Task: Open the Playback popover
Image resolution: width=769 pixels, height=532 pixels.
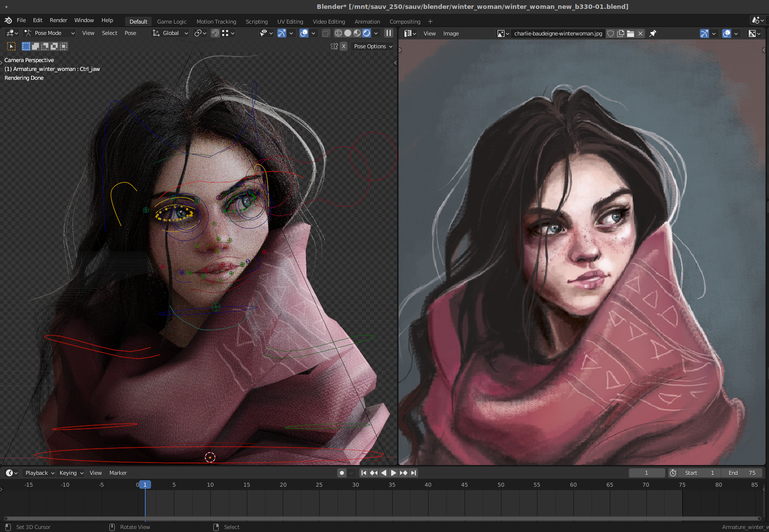Action: pos(39,473)
